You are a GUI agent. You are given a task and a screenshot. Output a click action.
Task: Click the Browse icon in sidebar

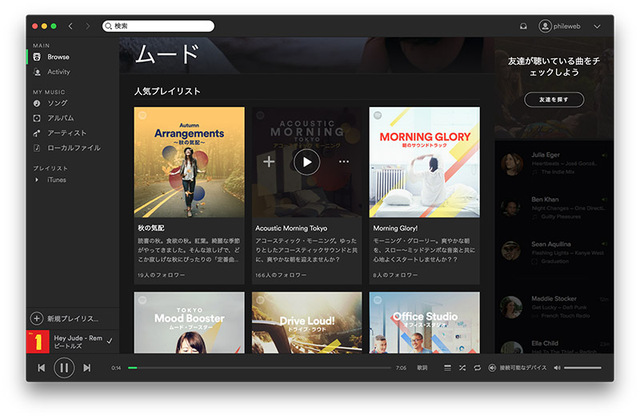[37, 57]
